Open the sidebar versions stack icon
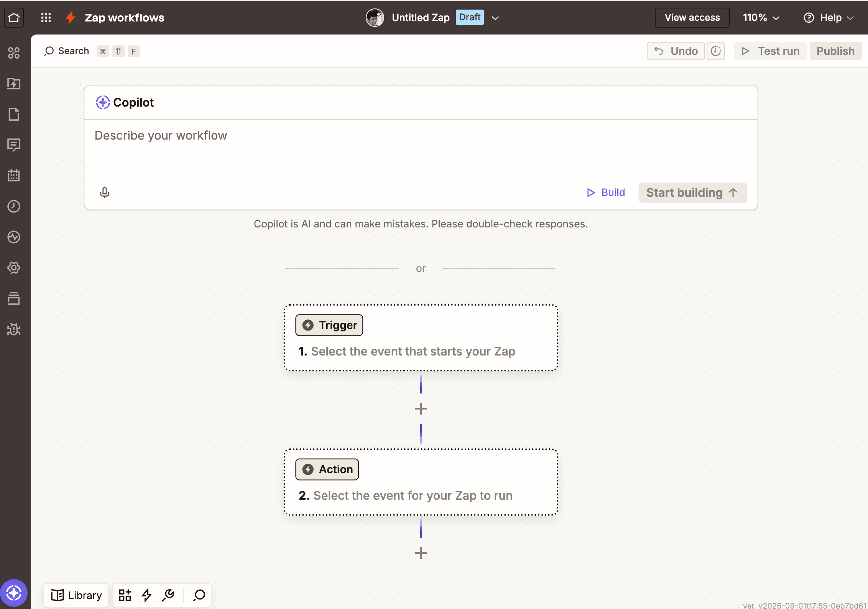Image resolution: width=868 pixels, height=609 pixels. click(14, 298)
